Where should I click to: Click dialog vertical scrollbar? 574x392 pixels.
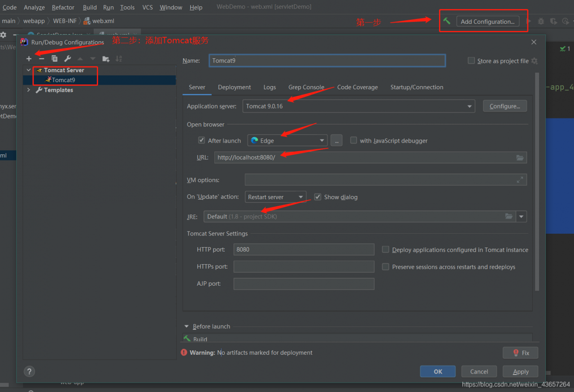(x=537, y=182)
